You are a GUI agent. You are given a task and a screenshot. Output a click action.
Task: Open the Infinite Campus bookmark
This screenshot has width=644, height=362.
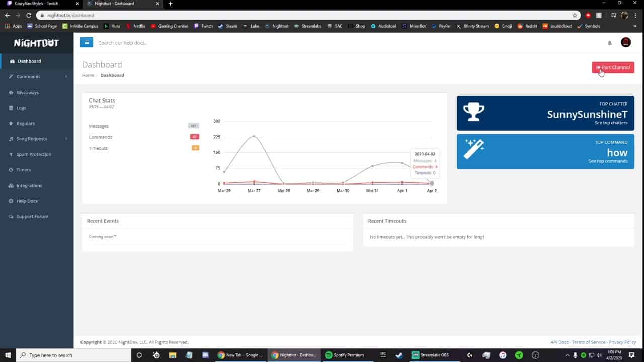pos(80,26)
